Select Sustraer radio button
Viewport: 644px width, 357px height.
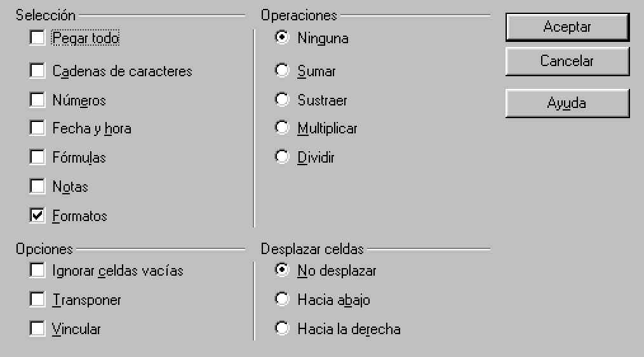click(281, 100)
